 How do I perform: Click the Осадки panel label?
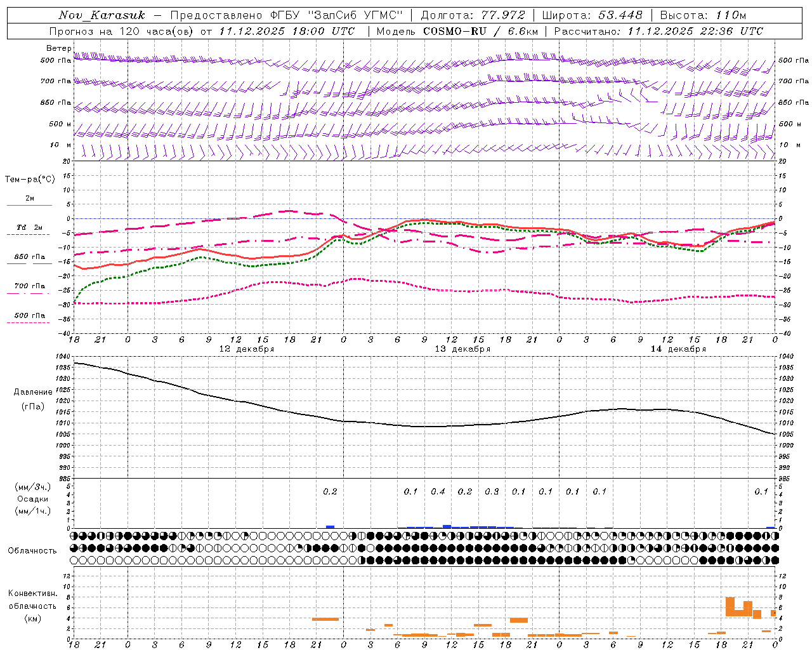[33, 499]
